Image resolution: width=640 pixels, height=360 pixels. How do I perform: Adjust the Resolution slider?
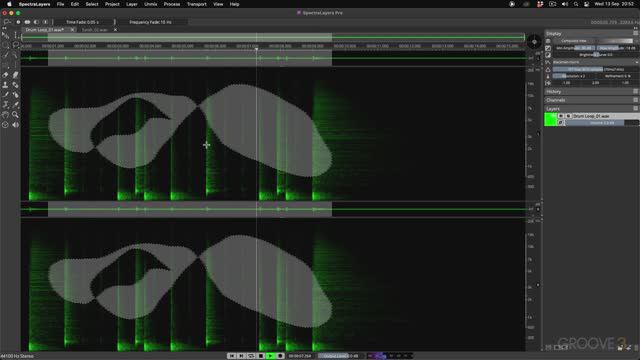[574, 76]
